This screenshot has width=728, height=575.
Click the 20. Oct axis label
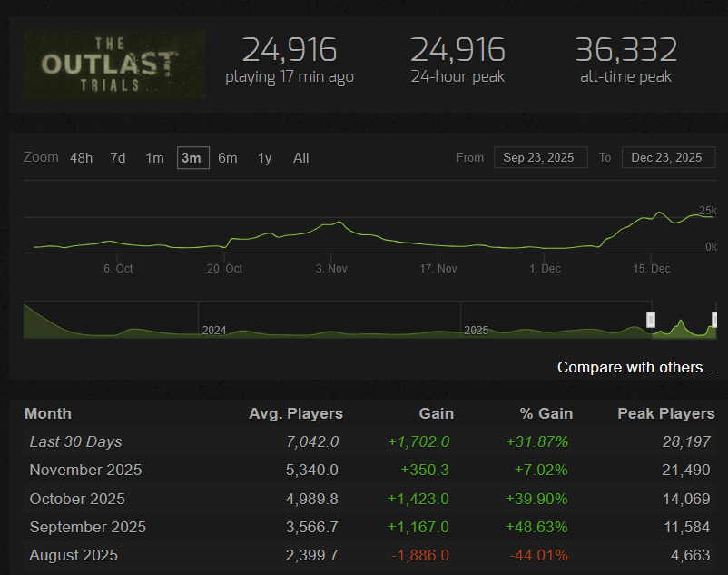tap(225, 269)
